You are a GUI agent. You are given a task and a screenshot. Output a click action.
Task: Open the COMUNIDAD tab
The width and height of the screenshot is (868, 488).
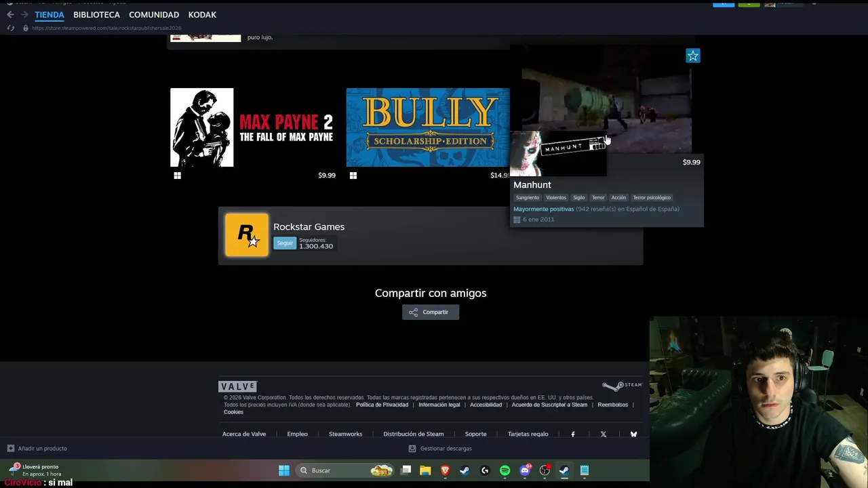point(154,14)
